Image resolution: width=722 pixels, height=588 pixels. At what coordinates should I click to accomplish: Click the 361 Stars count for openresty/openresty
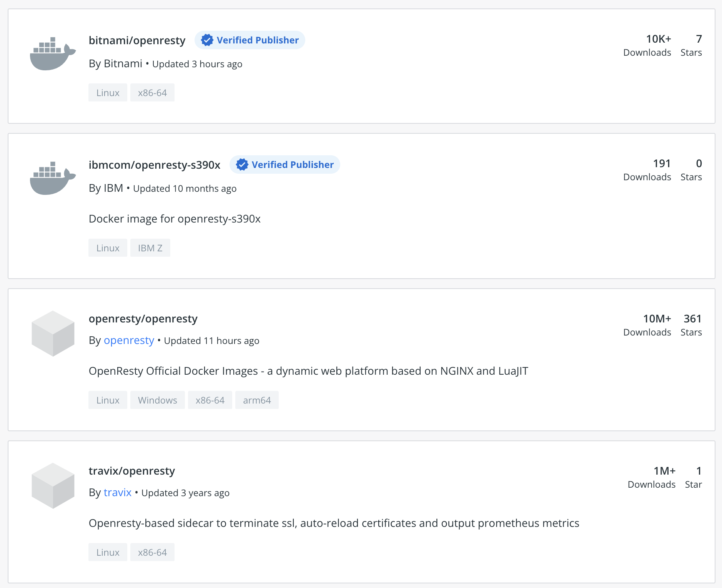692,319
